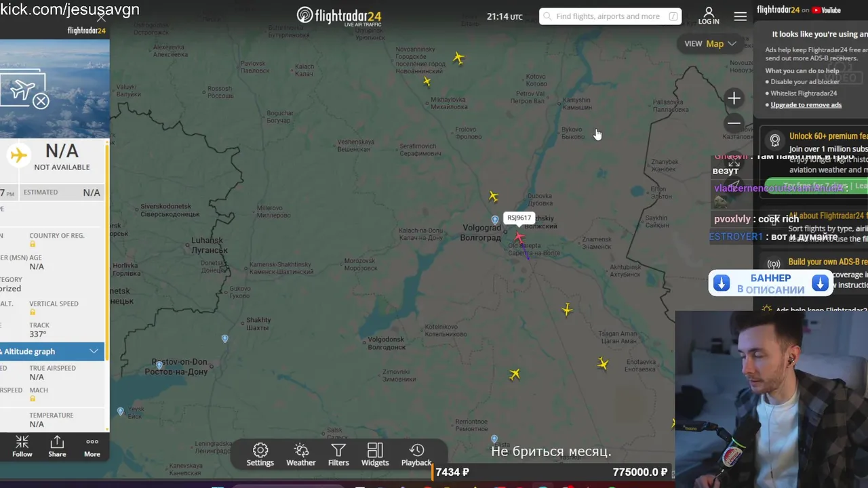
Task: Open the Filters tool
Action: (338, 455)
